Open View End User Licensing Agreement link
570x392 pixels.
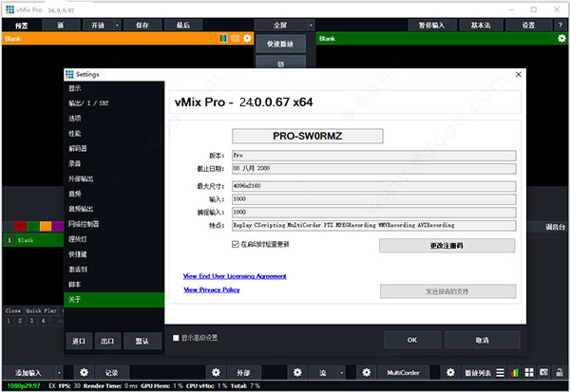[x=235, y=276]
